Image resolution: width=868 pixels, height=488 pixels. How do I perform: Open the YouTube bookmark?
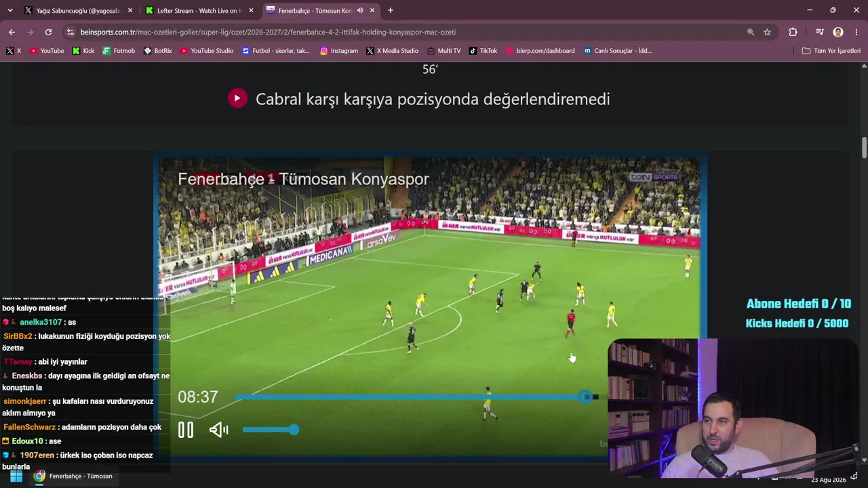click(x=47, y=51)
